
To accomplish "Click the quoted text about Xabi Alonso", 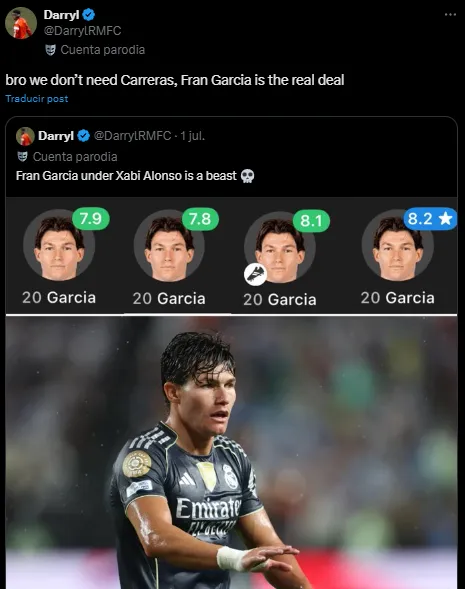I will pos(126,176).
